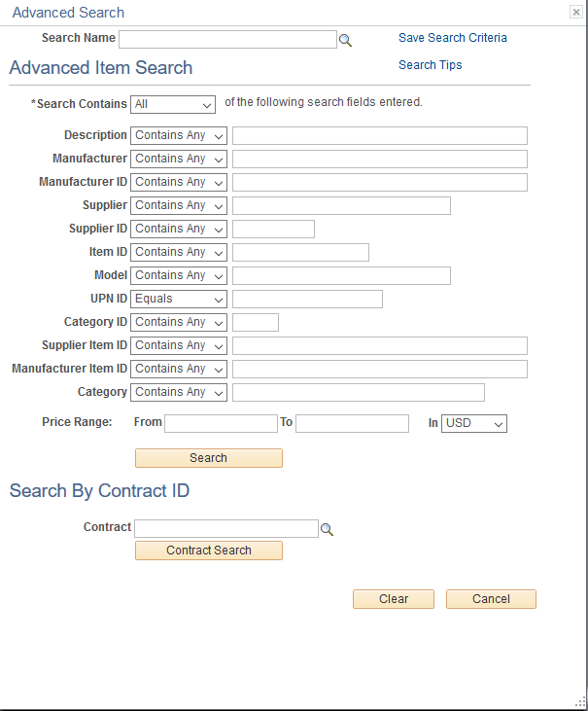The height and width of the screenshot is (711, 588).
Task: Click the Clear button
Action: click(x=394, y=599)
